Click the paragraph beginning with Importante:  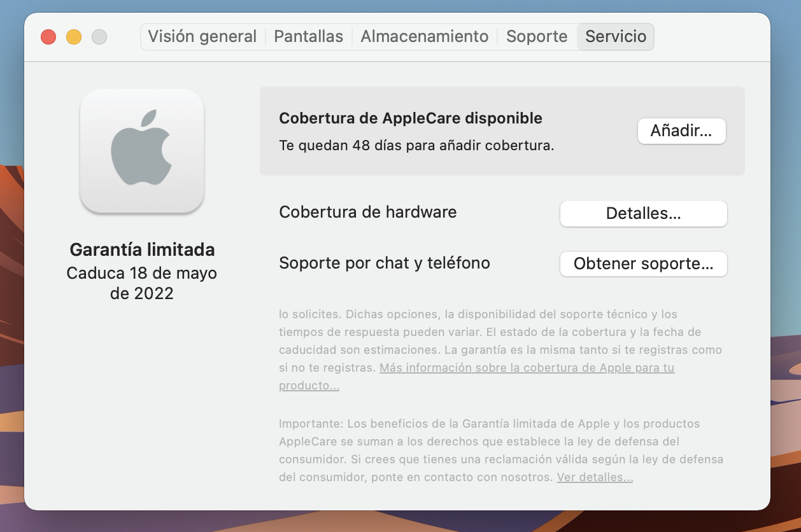click(501, 450)
